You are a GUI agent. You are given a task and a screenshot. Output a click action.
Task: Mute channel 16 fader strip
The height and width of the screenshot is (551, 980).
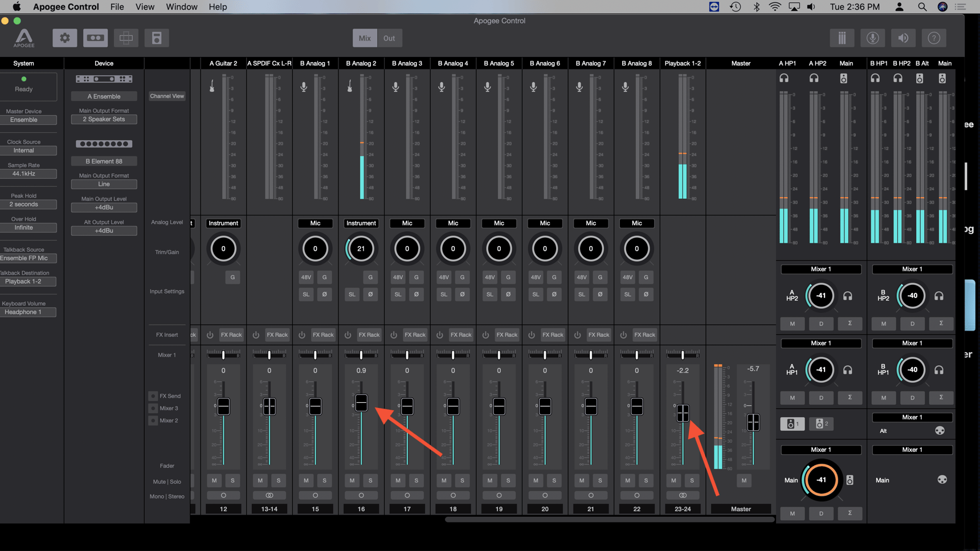click(352, 480)
